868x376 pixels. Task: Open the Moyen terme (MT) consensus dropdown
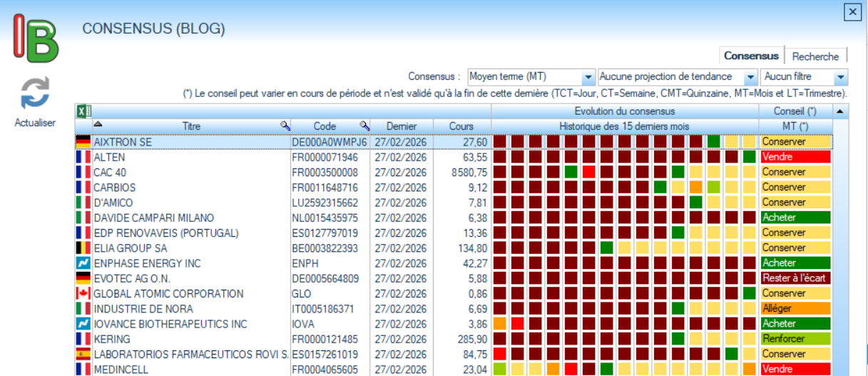588,77
